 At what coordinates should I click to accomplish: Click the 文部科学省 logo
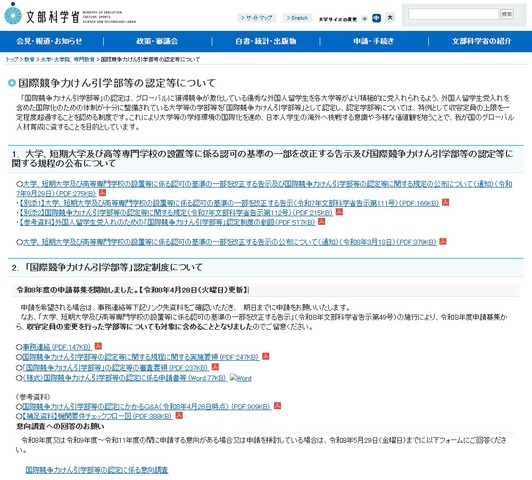70,14
